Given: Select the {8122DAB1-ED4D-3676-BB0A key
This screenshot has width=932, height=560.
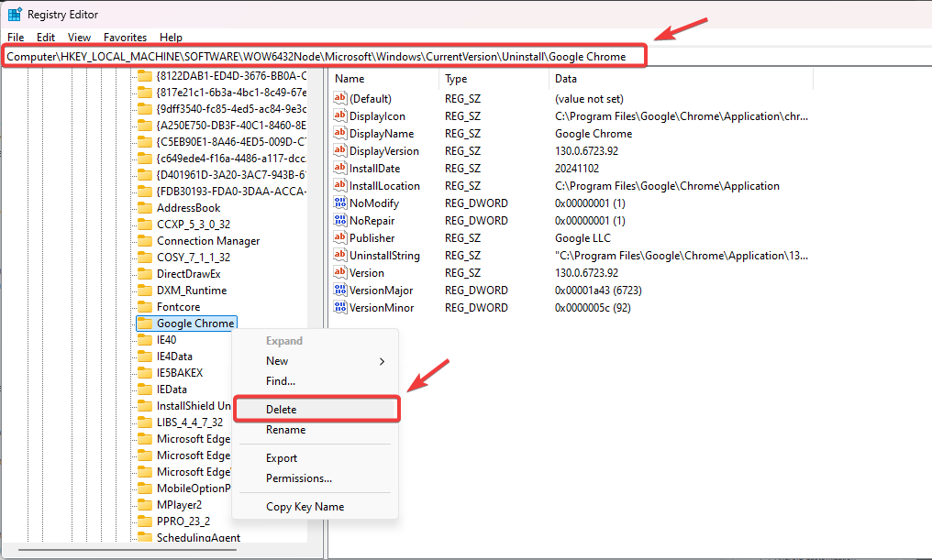Looking at the screenshot, I should [231, 76].
